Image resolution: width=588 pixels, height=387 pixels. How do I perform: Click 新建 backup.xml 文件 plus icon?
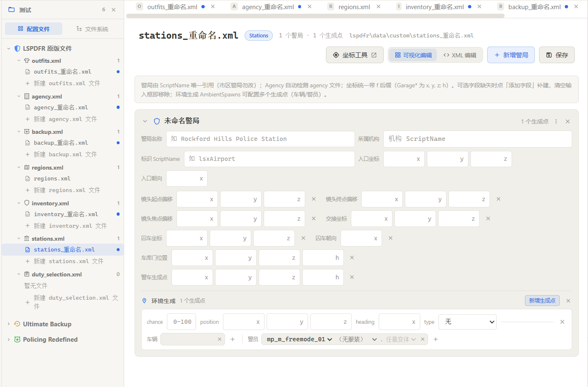(x=27, y=154)
